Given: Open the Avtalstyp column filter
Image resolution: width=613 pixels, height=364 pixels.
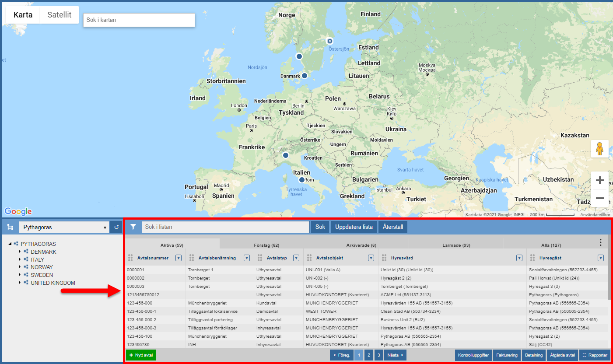Looking at the screenshot, I should (296, 258).
